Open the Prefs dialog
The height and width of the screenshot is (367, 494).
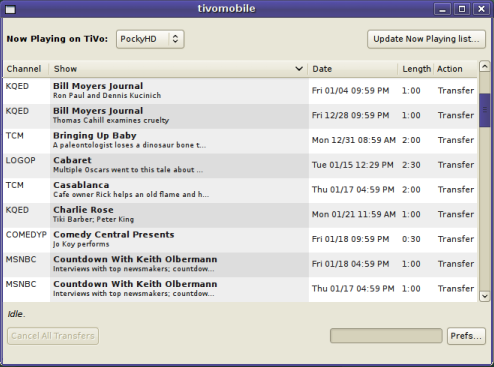466,336
